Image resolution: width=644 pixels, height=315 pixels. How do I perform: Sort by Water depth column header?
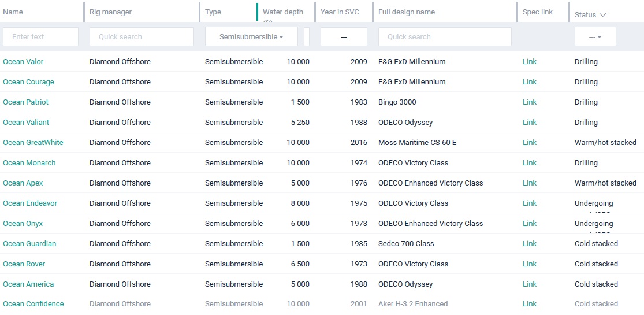point(283,12)
